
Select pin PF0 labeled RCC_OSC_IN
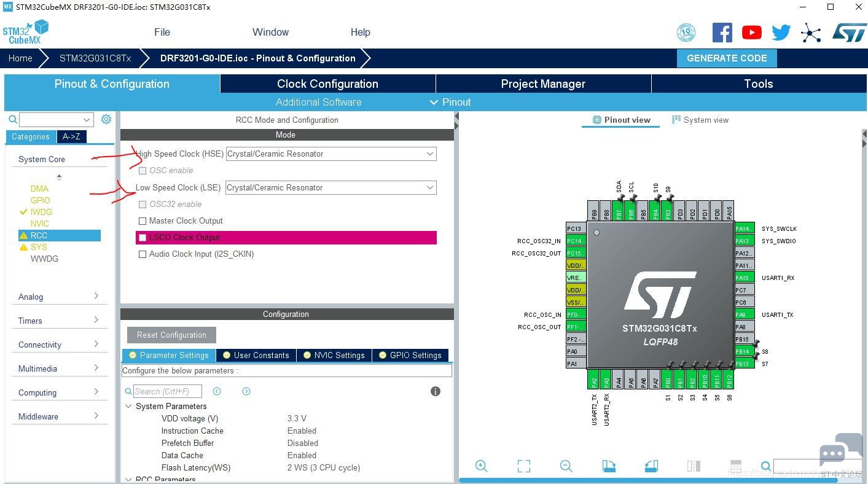(576, 314)
